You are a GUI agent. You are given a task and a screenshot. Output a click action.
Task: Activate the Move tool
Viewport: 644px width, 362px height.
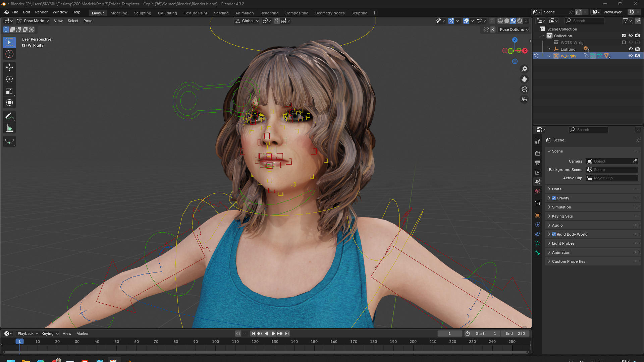tap(9, 67)
